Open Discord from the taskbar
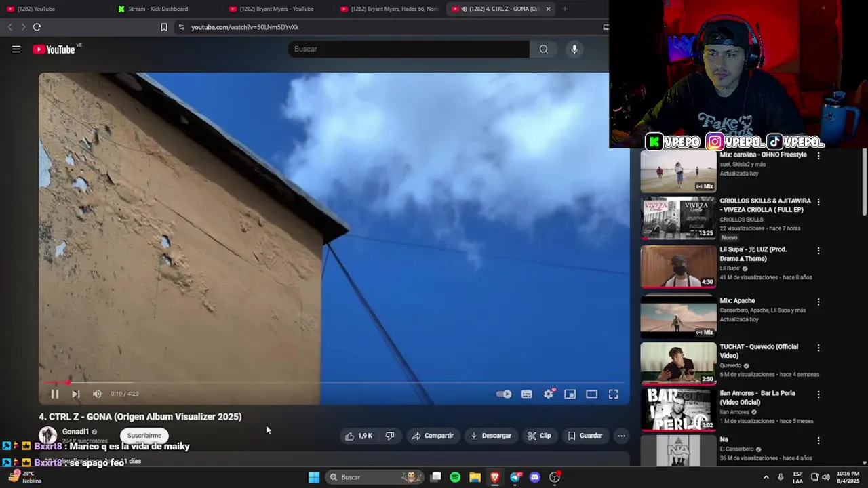Viewport: 868px width, 488px height. [534, 477]
